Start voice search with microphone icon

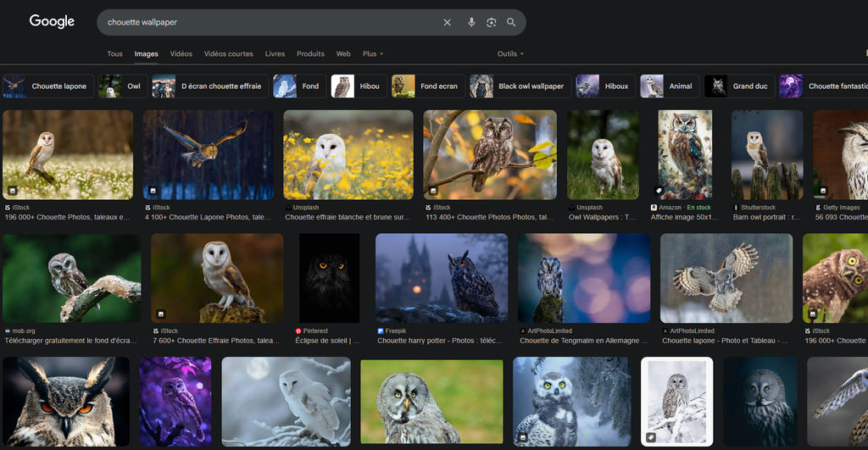coord(471,22)
